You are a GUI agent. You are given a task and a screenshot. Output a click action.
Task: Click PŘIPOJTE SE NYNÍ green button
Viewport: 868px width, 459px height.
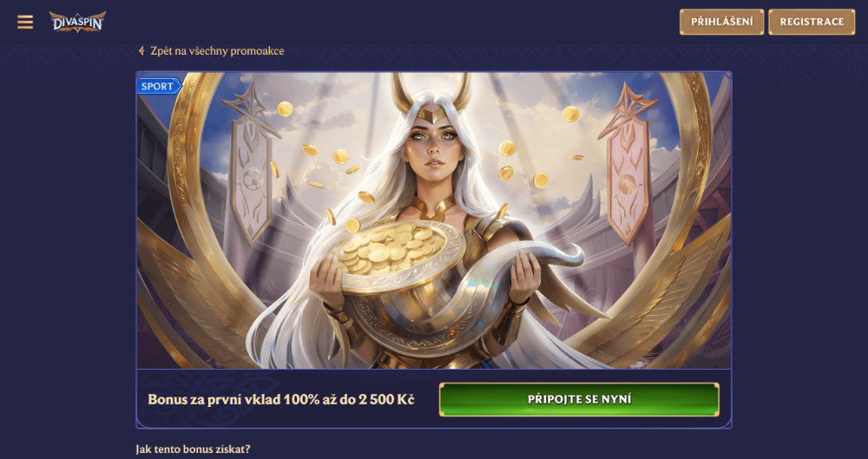coord(579,399)
